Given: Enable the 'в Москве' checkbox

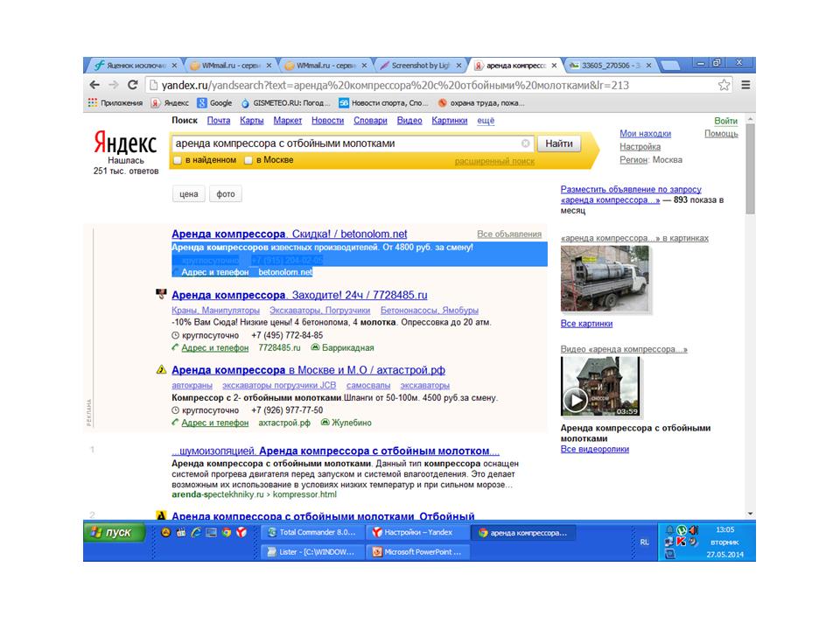Looking at the screenshot, I should [x=248, y=160].
